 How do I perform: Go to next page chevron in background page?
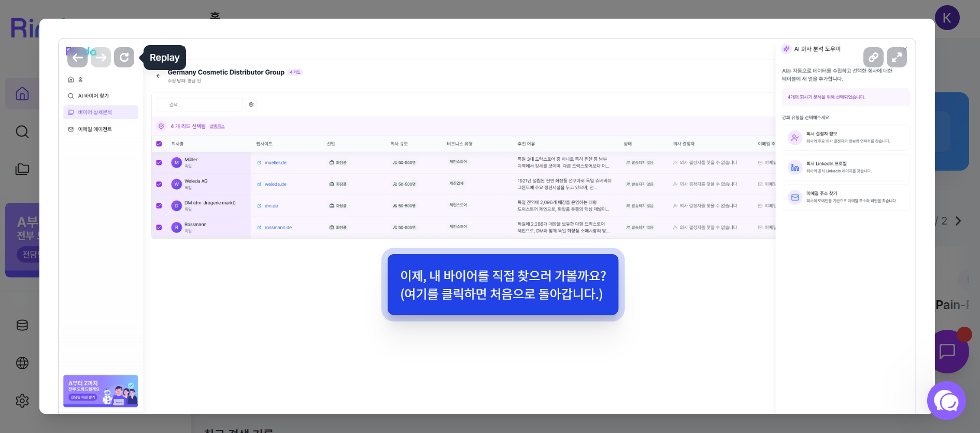pos(958,221)
